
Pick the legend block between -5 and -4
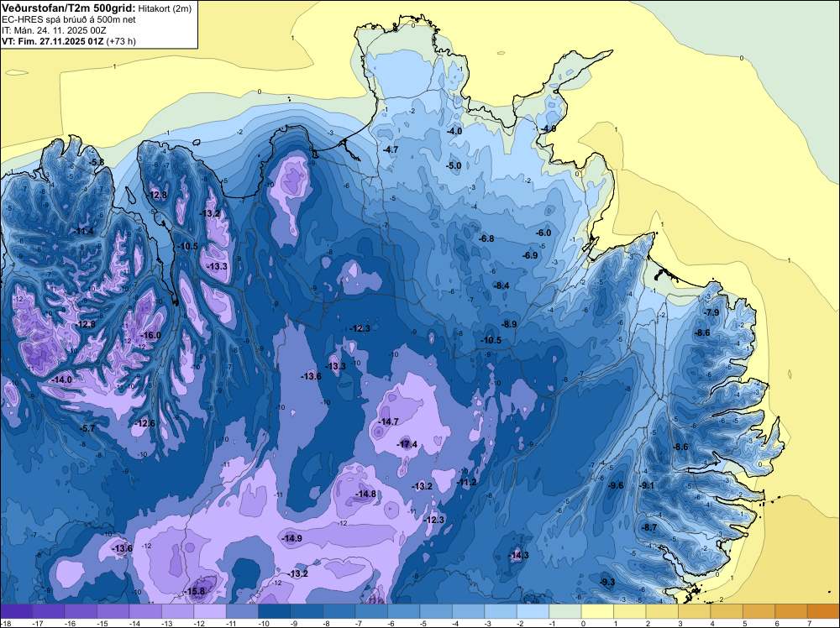(436, 611)
